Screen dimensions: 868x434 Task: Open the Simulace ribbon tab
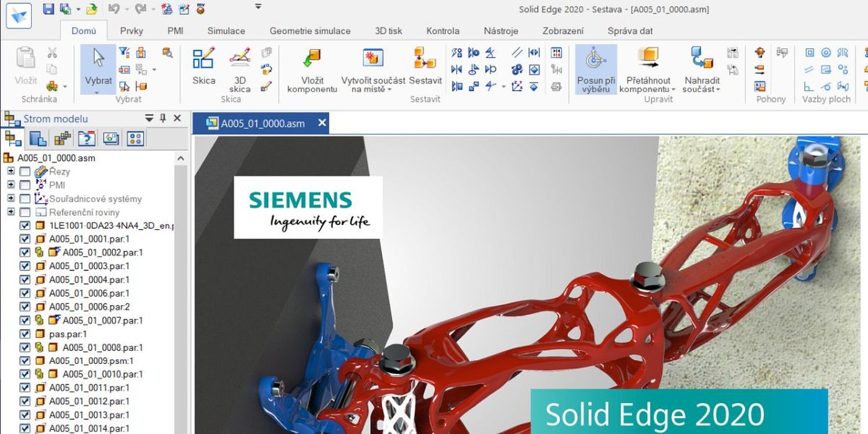pos(226,31)
